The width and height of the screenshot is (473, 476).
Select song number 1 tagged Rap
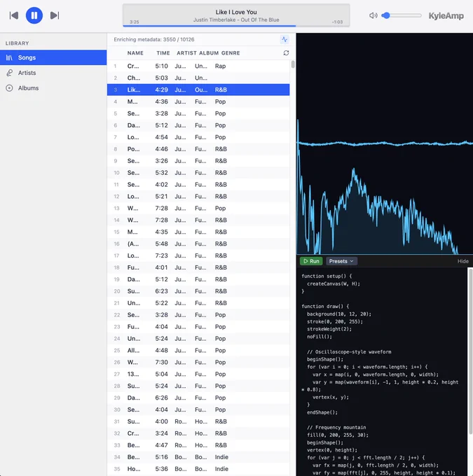[198, 66]
